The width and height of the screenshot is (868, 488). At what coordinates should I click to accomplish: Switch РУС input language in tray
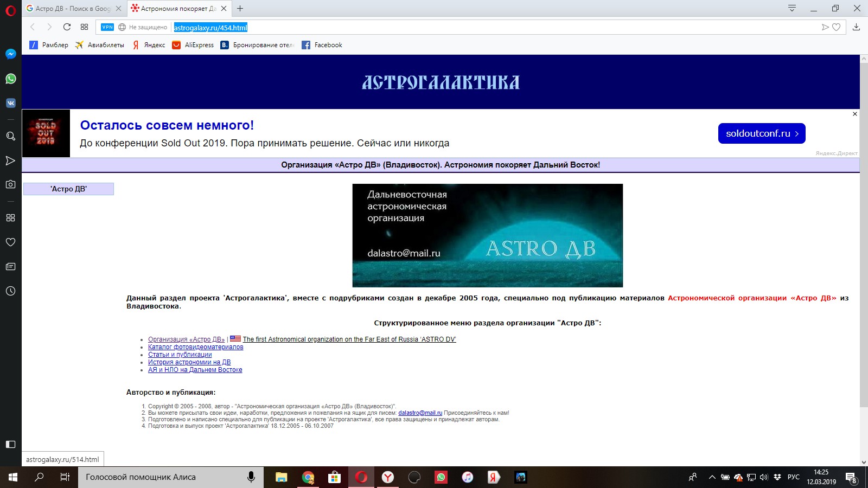(794, 477)
